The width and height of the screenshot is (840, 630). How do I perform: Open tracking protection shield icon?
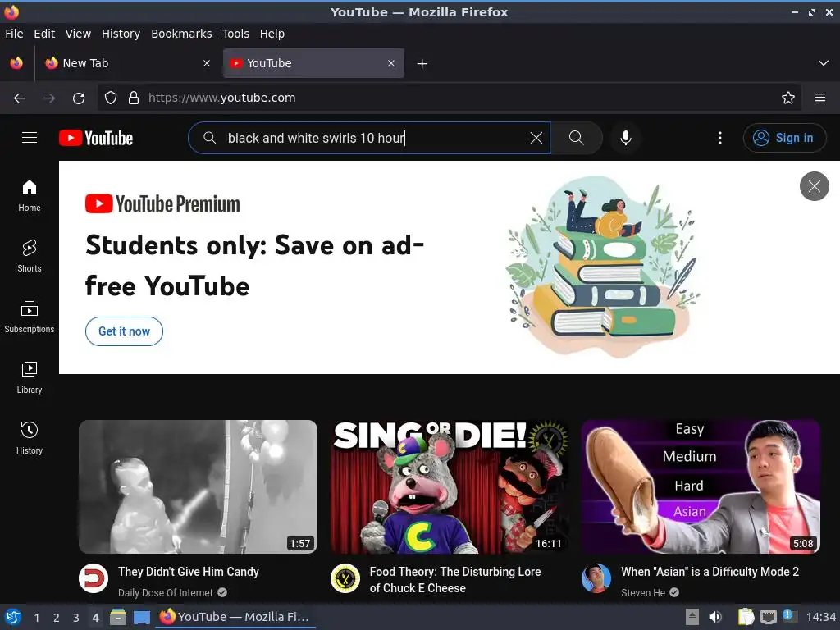[x=111, y=98]
